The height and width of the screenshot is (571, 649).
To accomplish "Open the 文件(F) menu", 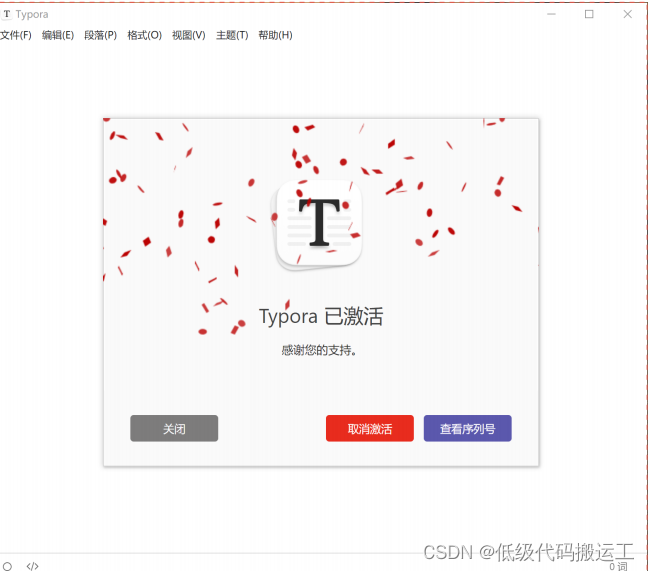I will tap(16, 35).
